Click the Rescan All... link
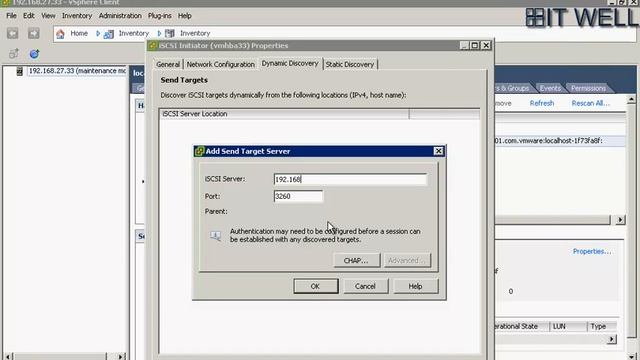Image resolution: width=640 pixels, height=360 pixels. (x=590, y=103)
